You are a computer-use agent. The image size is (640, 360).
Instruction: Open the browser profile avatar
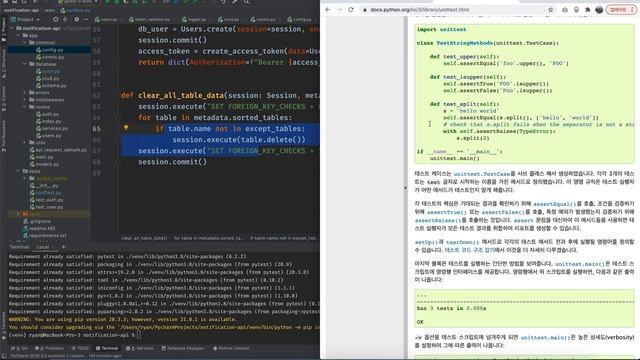[599, 9]
